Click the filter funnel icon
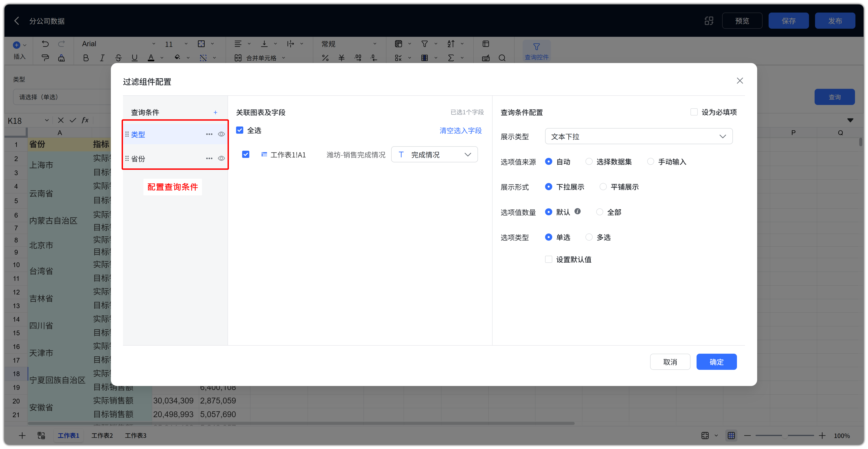Screen dimensions: 868x449 click(425, 44)
